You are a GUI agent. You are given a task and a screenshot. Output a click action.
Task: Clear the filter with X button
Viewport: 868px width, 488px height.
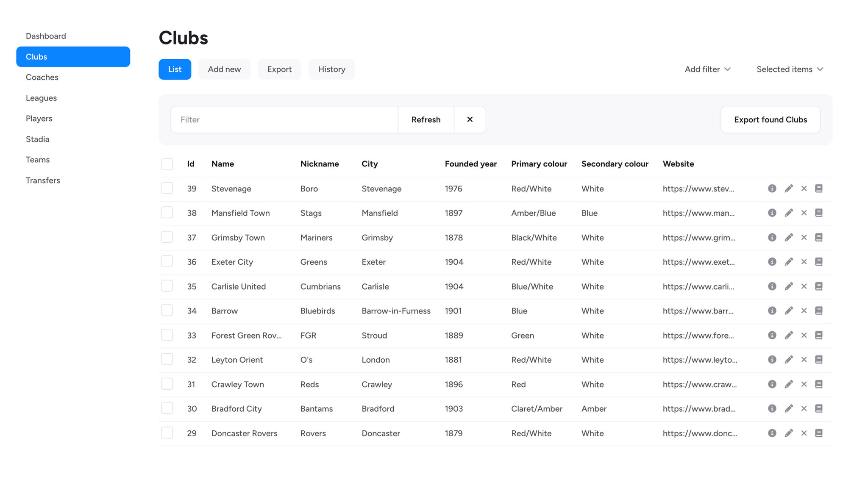pos(470,119)
